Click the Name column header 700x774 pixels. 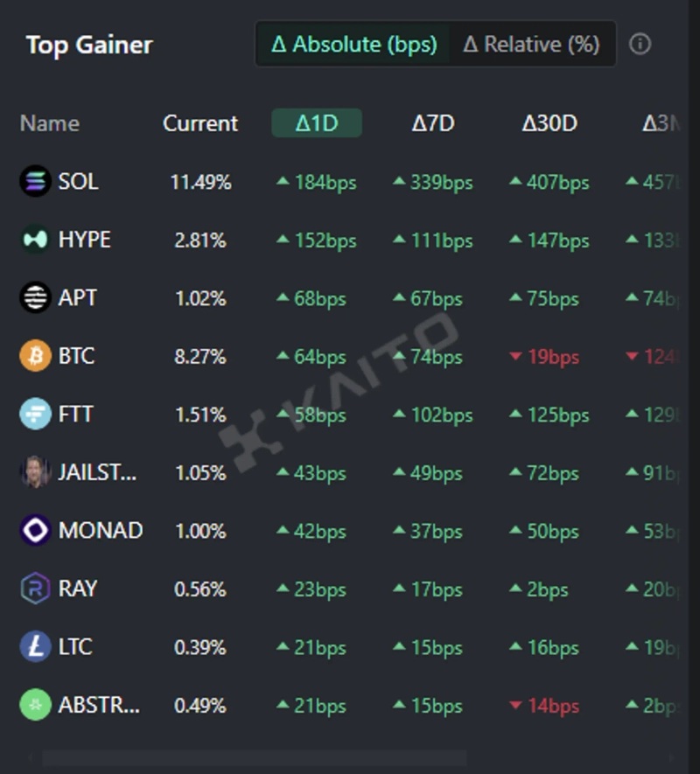[49, 123]
